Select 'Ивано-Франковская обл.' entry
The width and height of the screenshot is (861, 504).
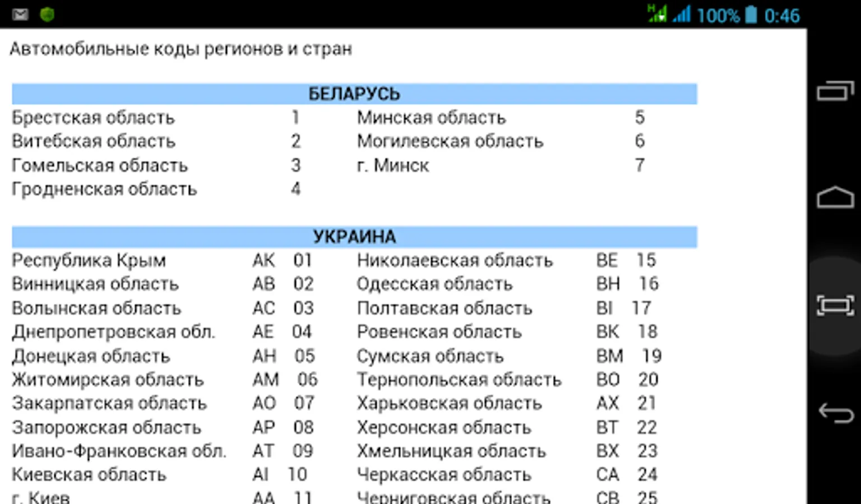coord(119,451)
